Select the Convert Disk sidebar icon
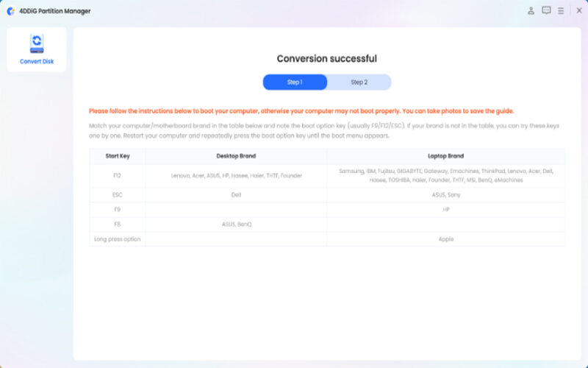 pyautogui.click(x=37, y=44)
